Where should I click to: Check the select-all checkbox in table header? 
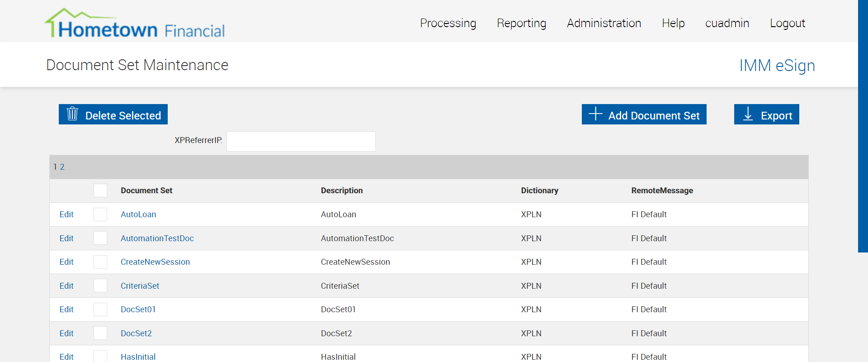tap(100, 191)
